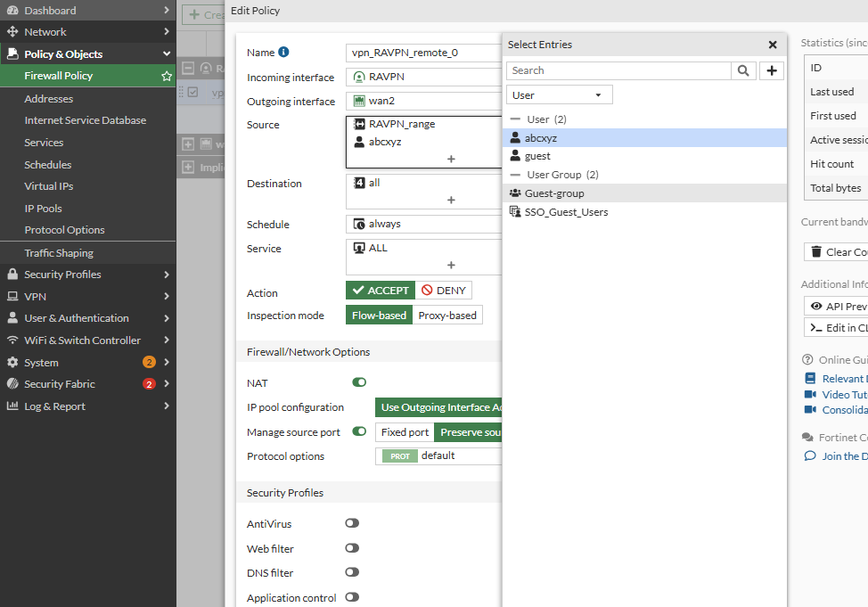Click the SSO_Guest_Users group icon
The image size is (868, 607).
pos(515,212)
